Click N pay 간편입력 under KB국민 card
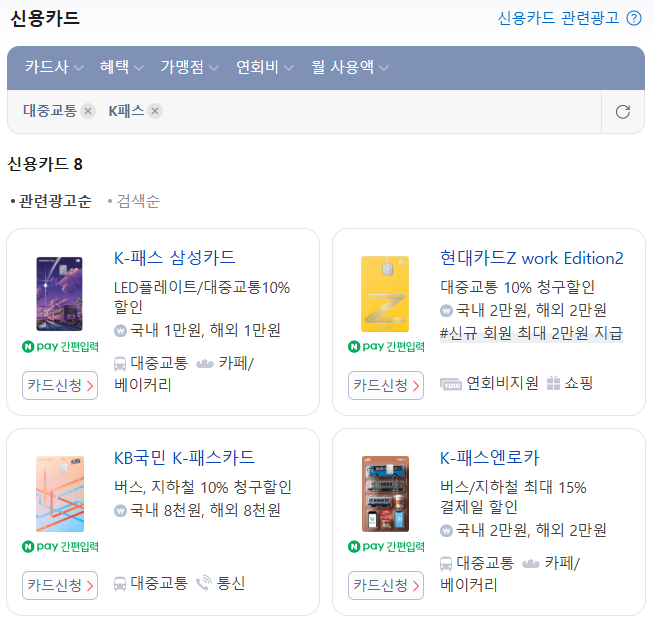Image resolution: width=654 pixels, height=626 pixels. click(60, 547)
